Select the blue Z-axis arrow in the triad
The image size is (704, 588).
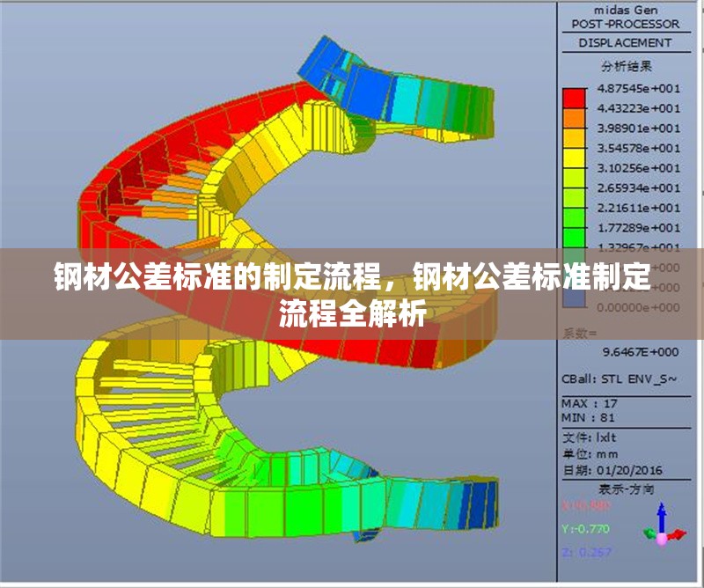point(662,515)
